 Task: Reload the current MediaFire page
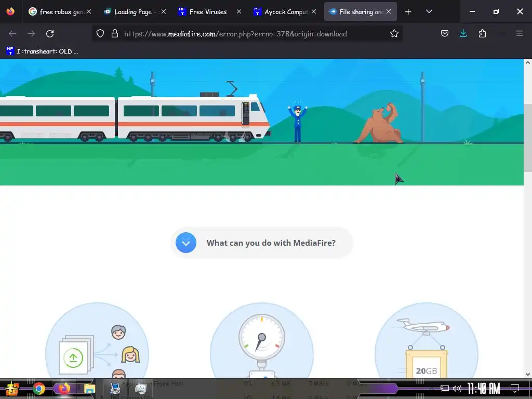click(x=50, y=34)
